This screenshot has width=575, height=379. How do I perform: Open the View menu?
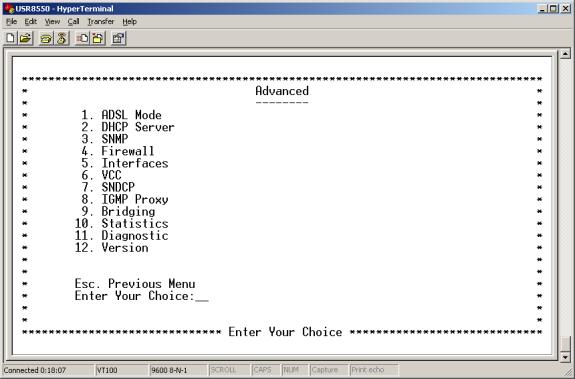point(52,22)
